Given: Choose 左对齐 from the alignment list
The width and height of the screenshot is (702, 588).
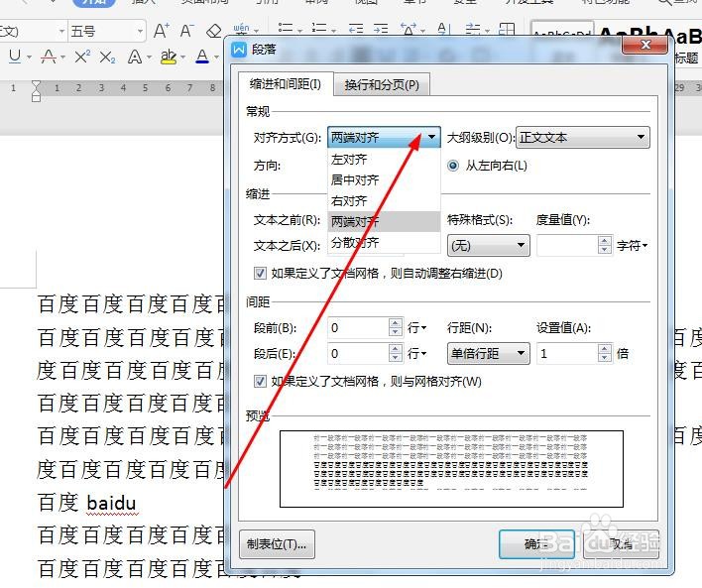Looking at the screenshot, I should pyautogui.click(x=384, y=159).
